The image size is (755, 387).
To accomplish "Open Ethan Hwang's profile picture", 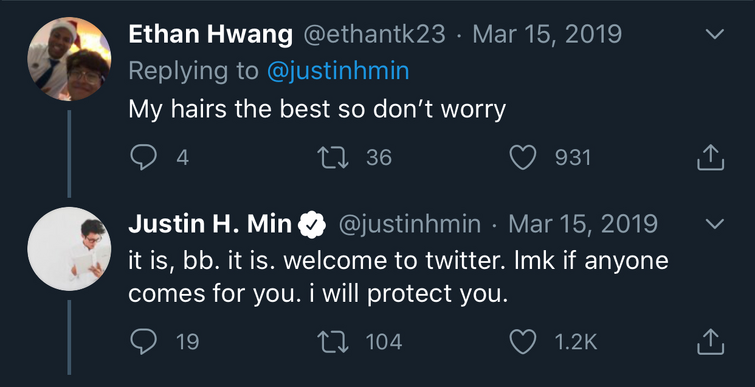I will (x=69, y=59).
